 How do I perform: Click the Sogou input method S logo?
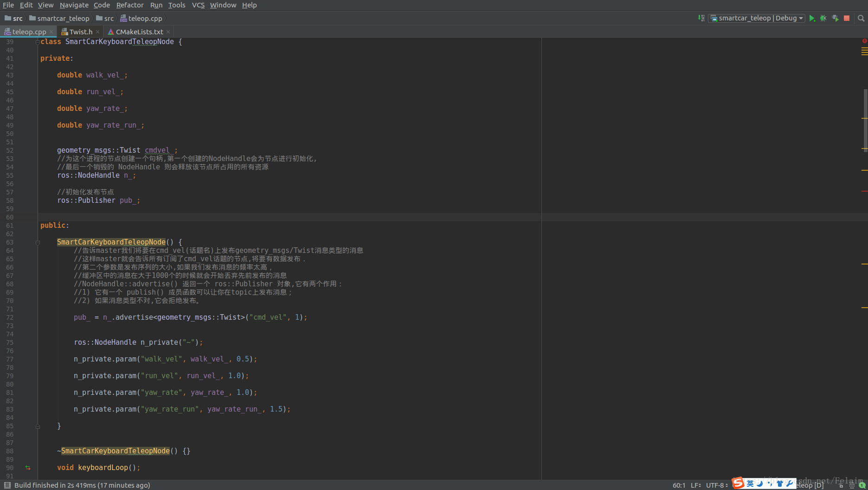click(x=738, y=483)
